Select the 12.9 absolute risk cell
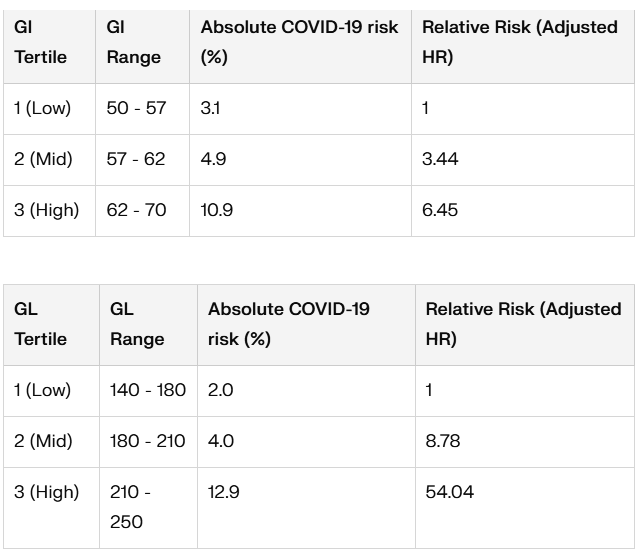 (224, 492)
